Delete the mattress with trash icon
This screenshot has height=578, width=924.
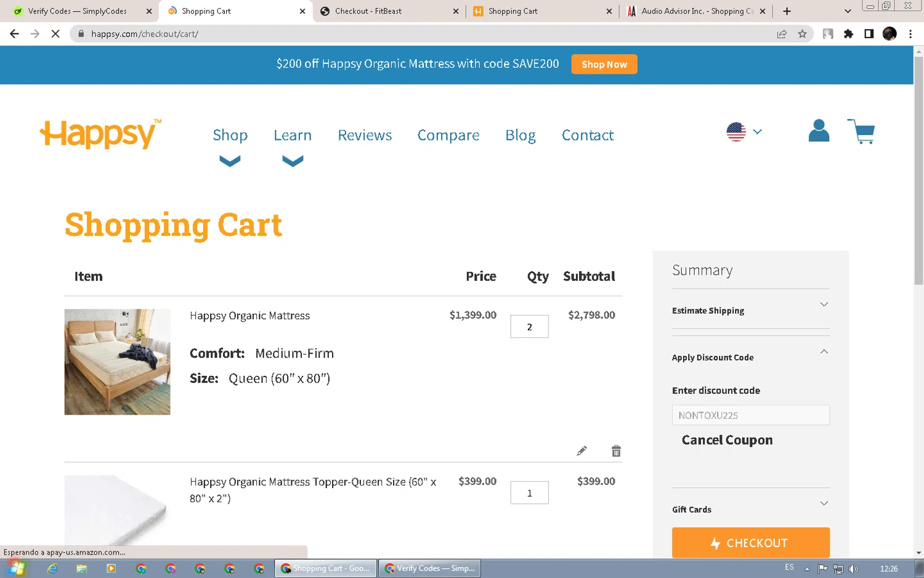616,451
